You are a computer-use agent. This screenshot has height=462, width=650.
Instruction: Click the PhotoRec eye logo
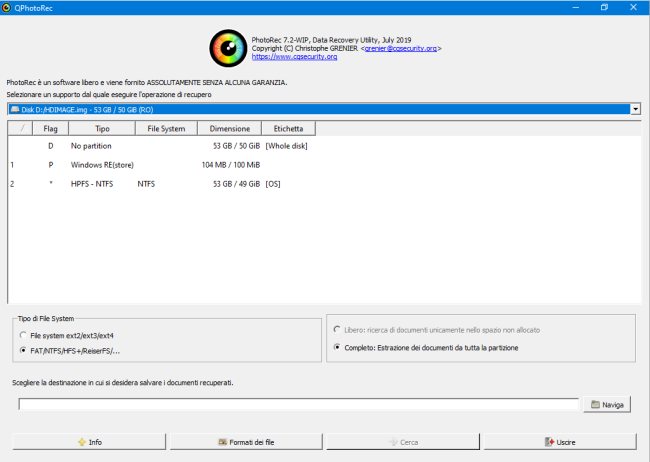click(228, 48)
